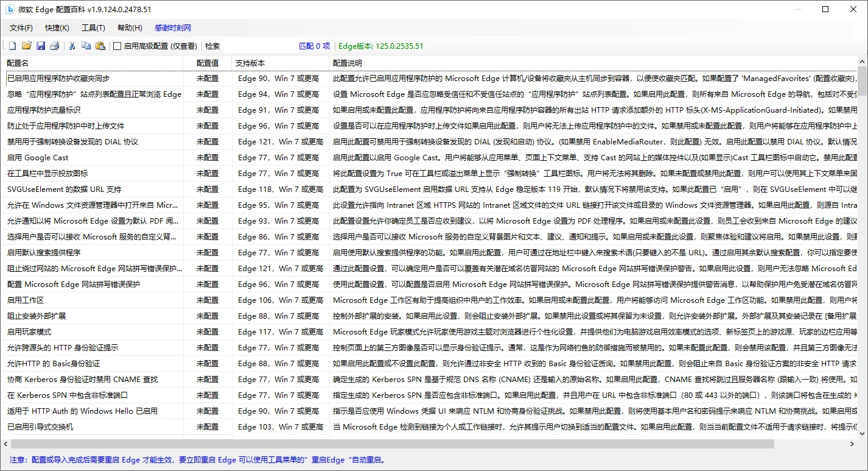Sort by the 配置值 column header

pos(208,63)
